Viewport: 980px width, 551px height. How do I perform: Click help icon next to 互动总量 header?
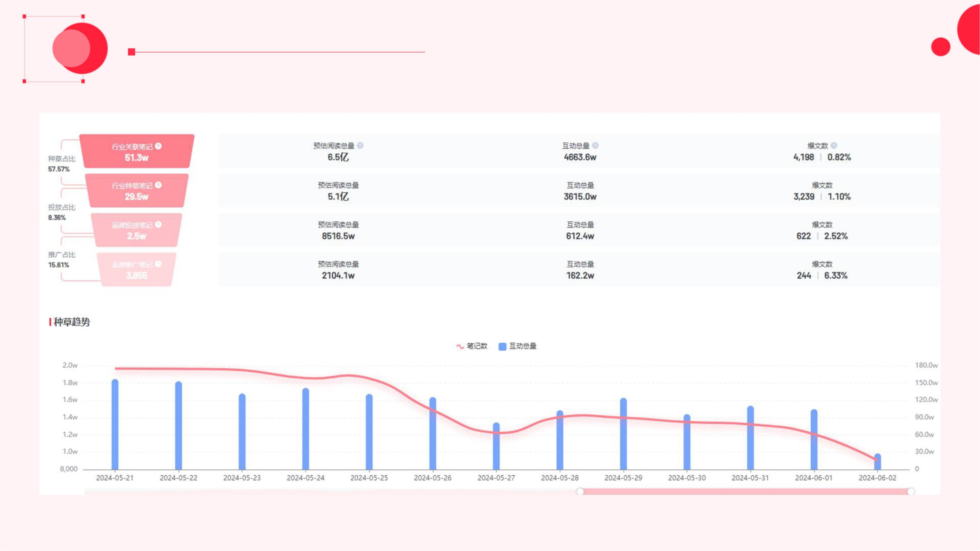596,146
